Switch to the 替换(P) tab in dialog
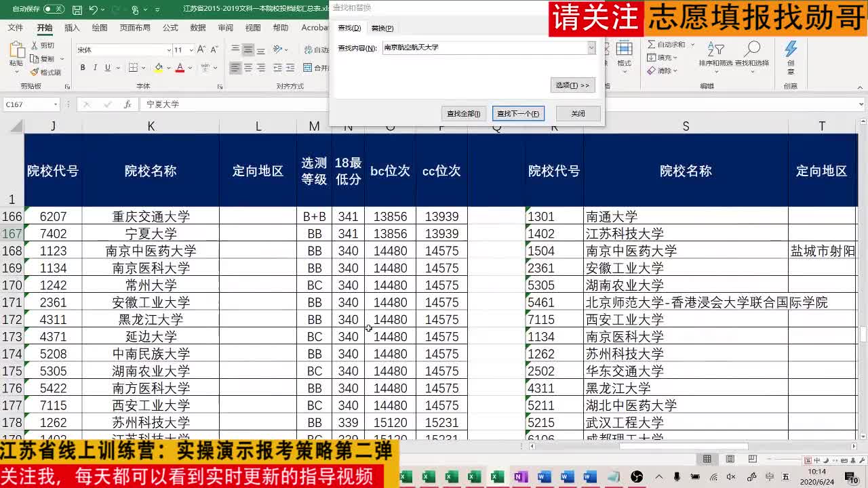Screen dimensions: 868x488 (382, 28)
